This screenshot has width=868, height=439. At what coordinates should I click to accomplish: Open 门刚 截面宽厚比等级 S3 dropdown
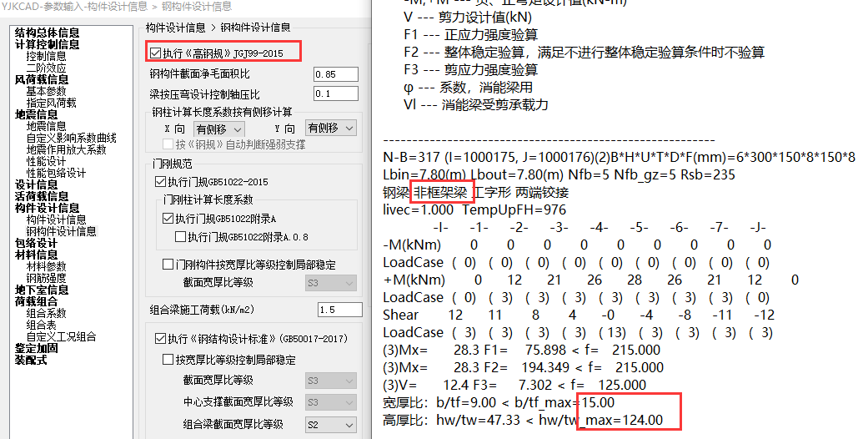click(x=331, y=283)
